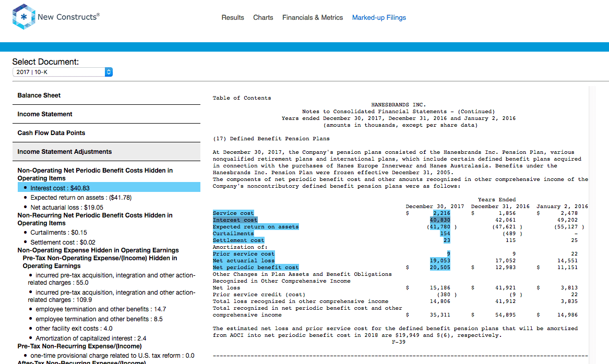
Task: Click the 'January 2, 2016' column header
Action: 563,207
